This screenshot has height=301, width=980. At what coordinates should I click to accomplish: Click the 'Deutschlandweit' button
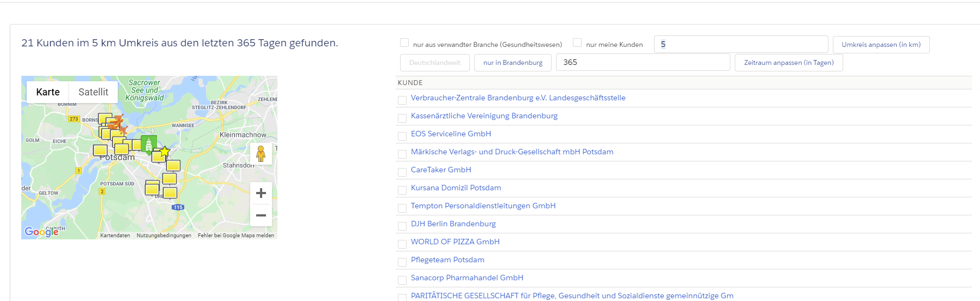[435, 63]
